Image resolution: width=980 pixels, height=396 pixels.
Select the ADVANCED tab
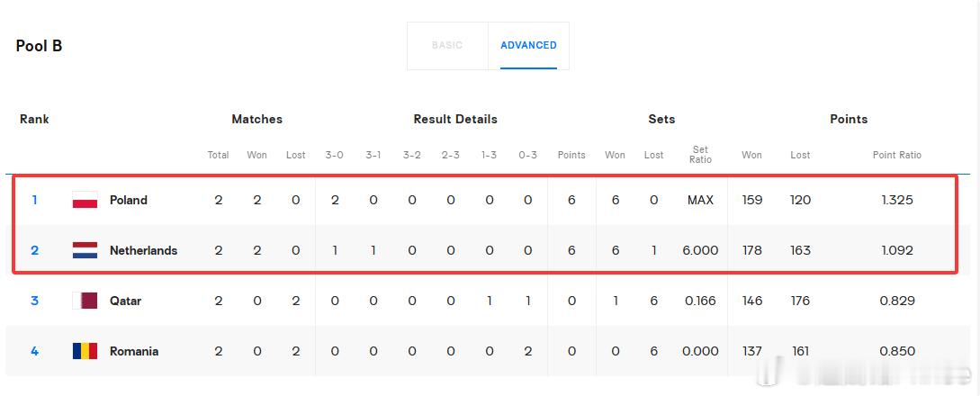click(x=529, y=46)
